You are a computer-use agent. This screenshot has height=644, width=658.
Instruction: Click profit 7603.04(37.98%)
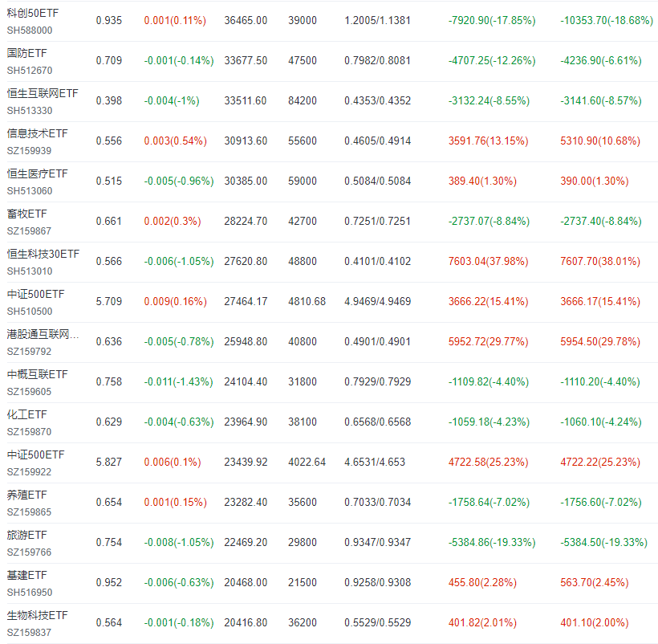tap(489, 262)
